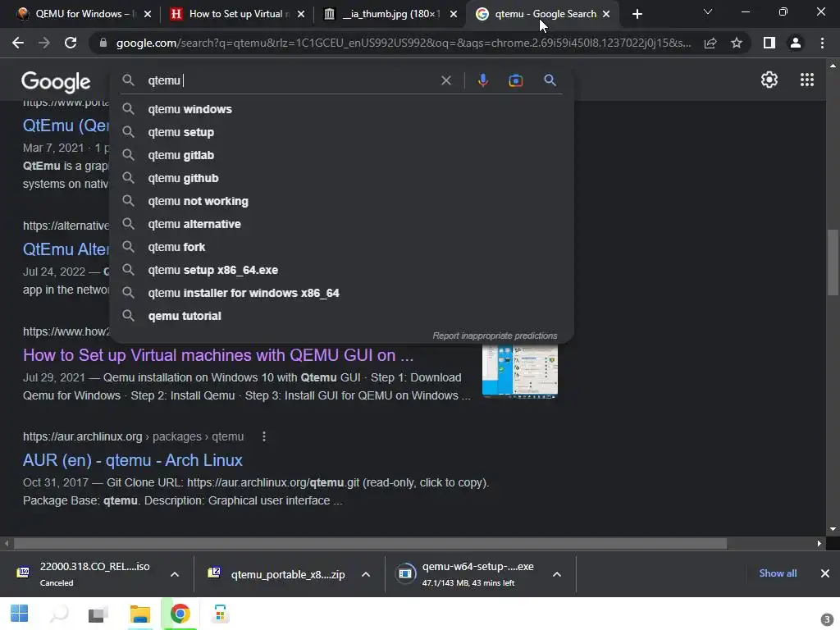Choose suggestion 'qtemu windows'
Screen dimensions: 840x630
(341, 109)
